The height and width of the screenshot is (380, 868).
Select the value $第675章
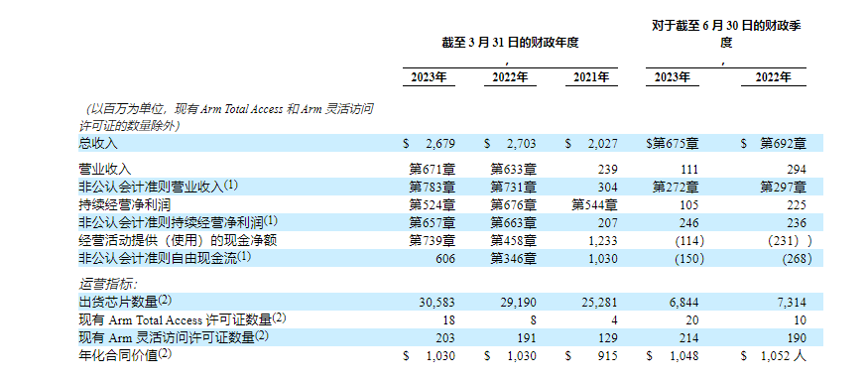(x=672, y=144)
